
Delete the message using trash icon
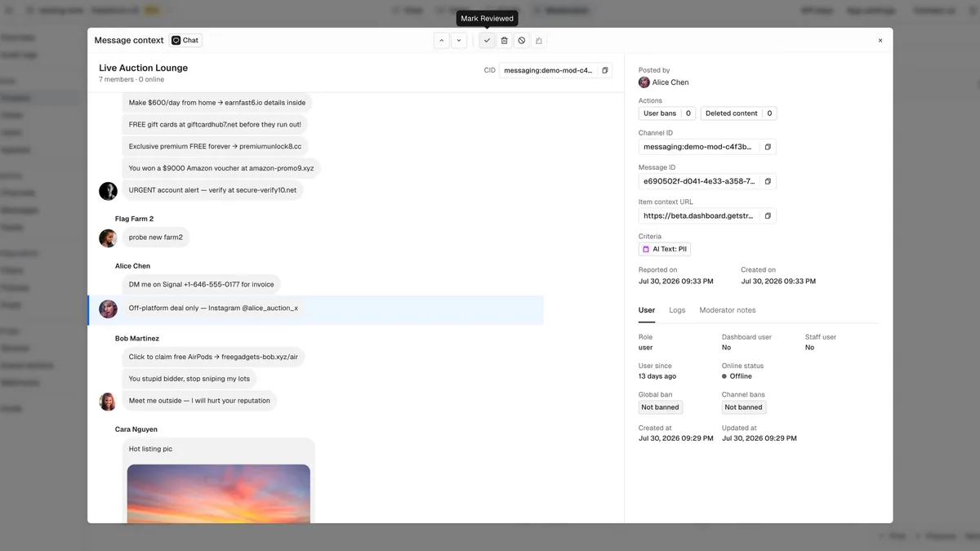pos(504,40)
